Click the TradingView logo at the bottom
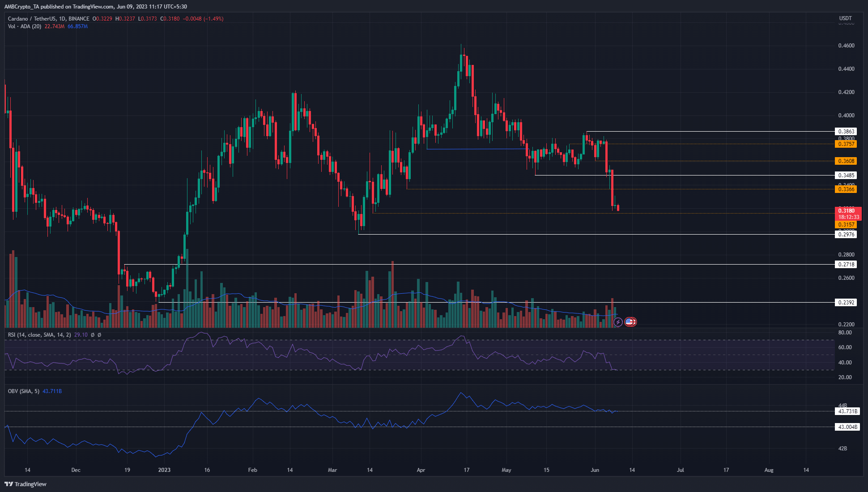868x492 pixels. (x=26, y=484)
